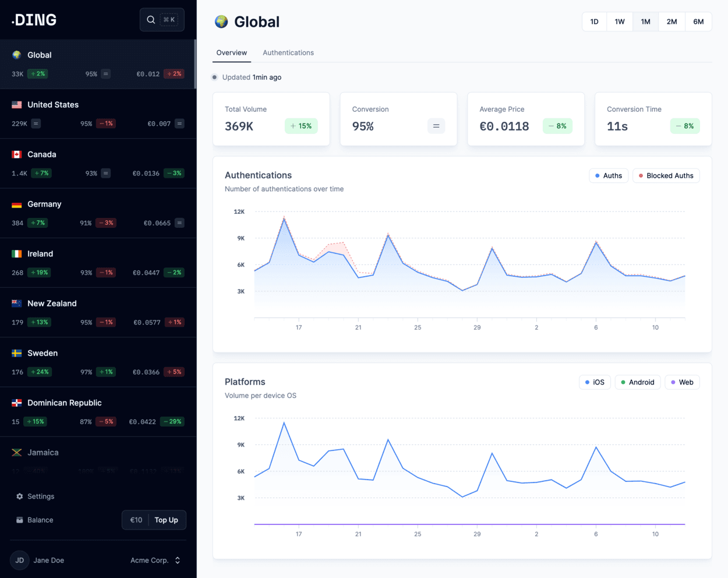Click the Top Up button
The width and height of the screenshot is (728, 578).
click(x=167, y=520)
